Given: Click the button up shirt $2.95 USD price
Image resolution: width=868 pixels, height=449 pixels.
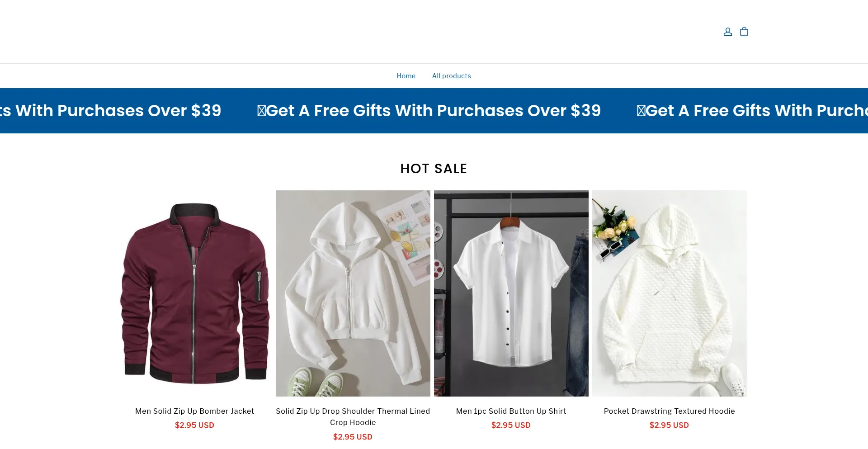Looking at the screenshot, I should click(511, 425).
